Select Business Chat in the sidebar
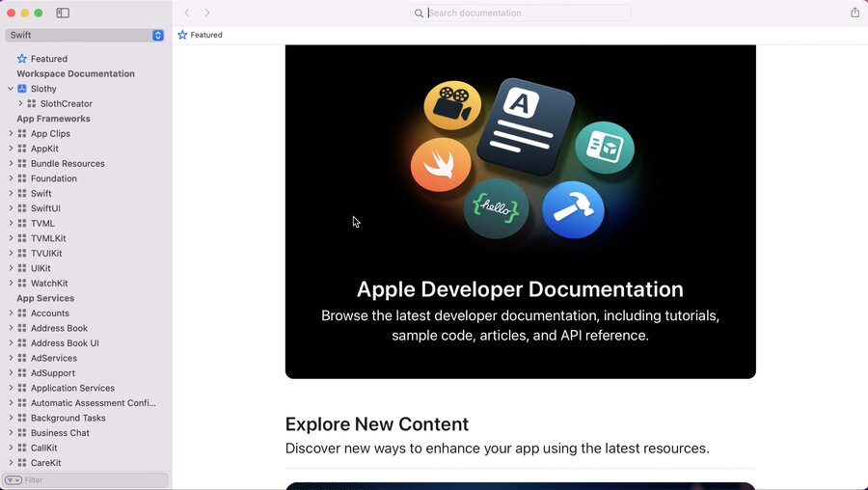 (60, 432)
